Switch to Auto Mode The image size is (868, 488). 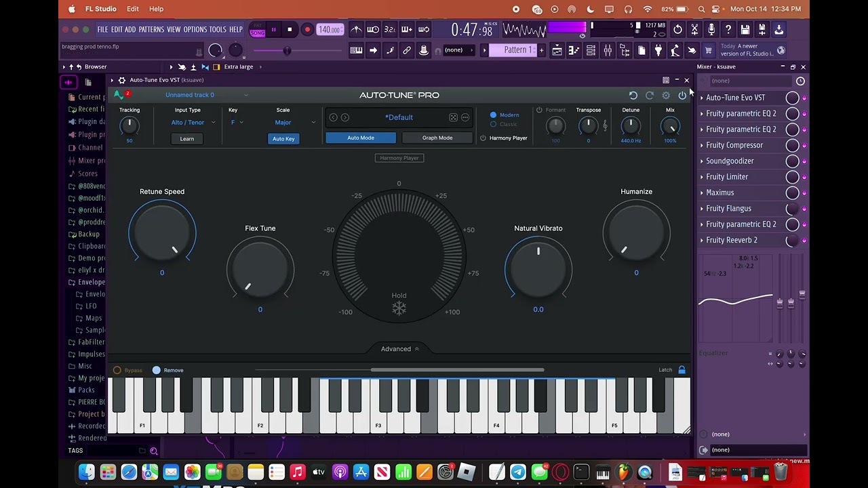coord(361,138)
